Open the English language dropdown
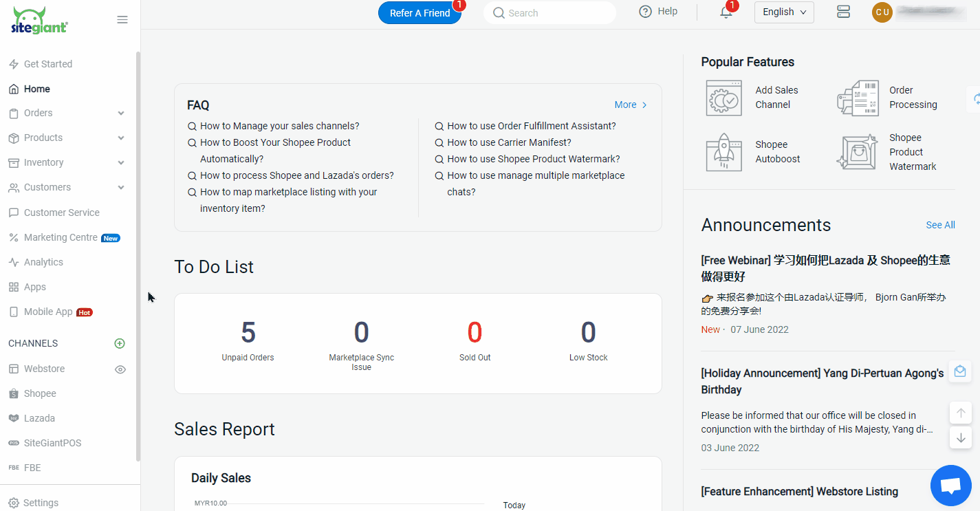 784,12
